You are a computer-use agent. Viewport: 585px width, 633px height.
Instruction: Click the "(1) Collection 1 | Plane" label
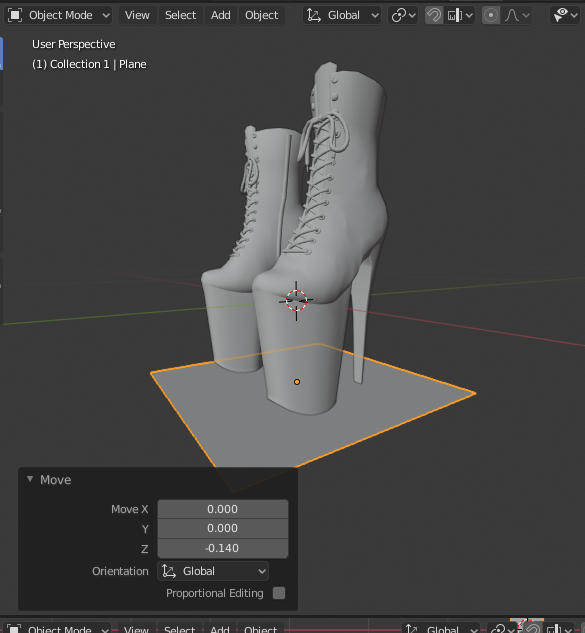89,64
